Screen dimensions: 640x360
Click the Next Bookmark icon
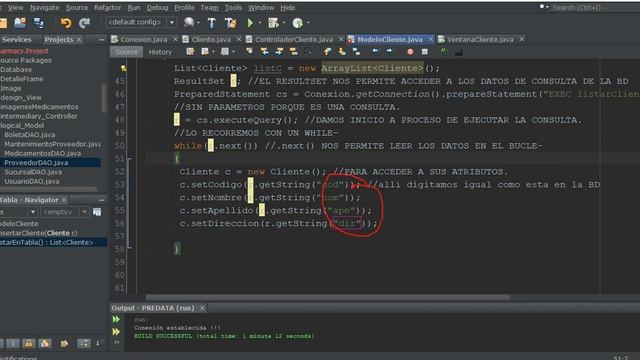342,51
